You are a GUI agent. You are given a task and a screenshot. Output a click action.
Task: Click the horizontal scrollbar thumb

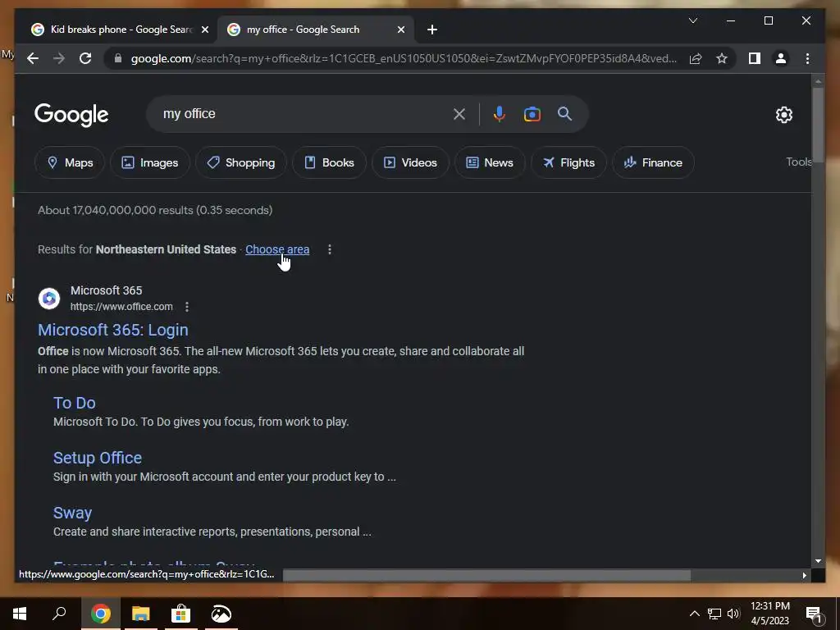(x=486, y=575)
